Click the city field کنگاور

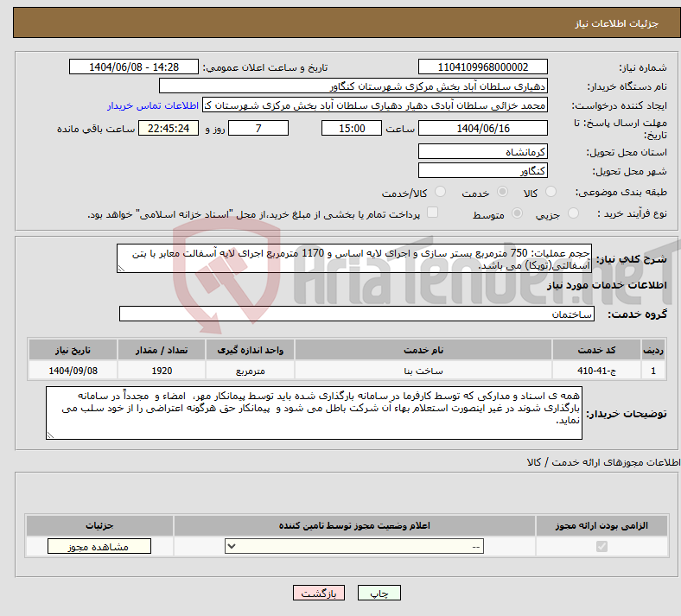[483, 170]
